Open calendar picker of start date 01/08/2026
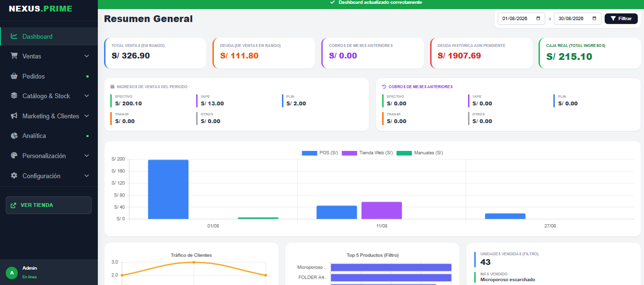 (539, 19)
